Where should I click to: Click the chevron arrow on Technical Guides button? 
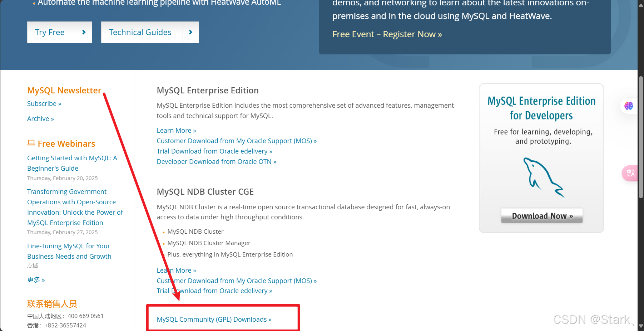click(x=190, y=32)
